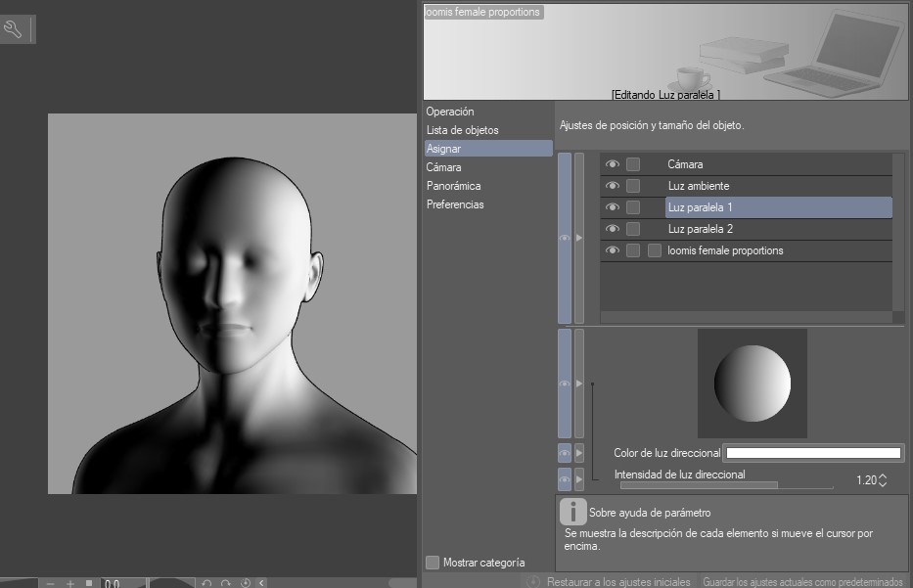Expand the object list section arrow

(579, 238)
